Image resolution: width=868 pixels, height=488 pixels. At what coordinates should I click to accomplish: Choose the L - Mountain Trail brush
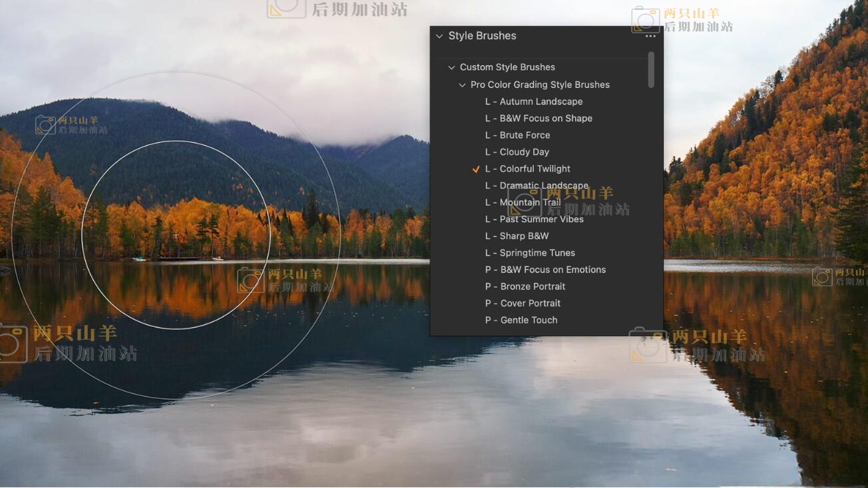tap(523, 202)
